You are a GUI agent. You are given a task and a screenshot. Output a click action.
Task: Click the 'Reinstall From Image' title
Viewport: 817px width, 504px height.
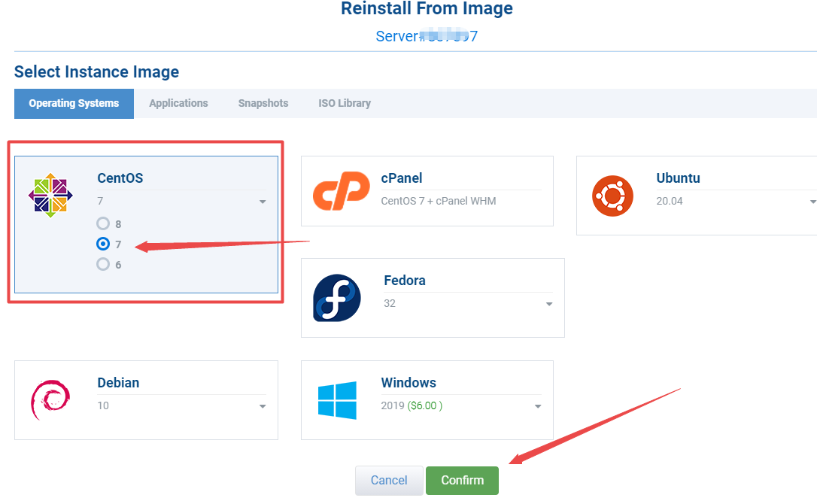point(427,8)
